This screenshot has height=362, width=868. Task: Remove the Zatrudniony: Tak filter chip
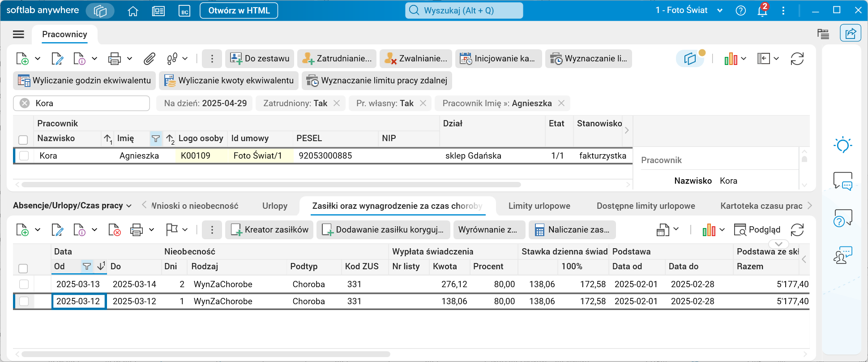point(337,103)
